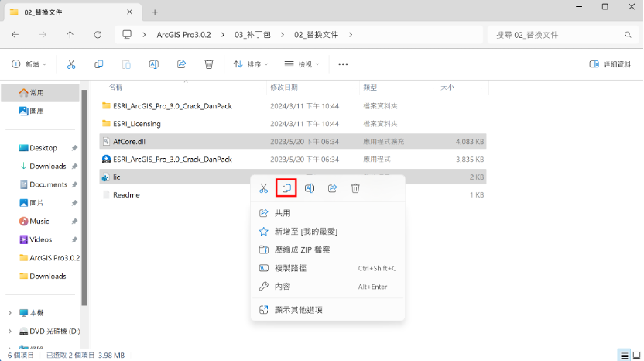Click ArcGIS Pro3.0.2 breadcrumb segment
The width and height of the screenshot is (644, 361).
pos(183,35)
